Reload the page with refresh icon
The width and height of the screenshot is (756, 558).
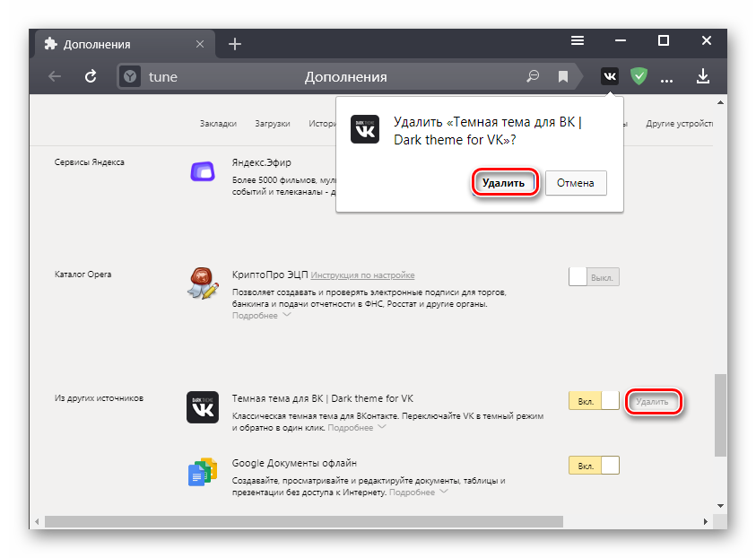(x=91, y=77)
